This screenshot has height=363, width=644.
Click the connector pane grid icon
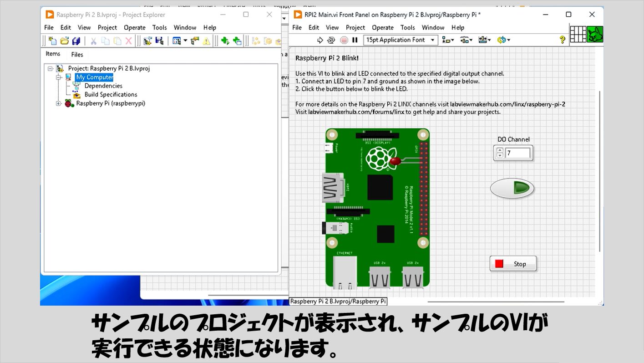pyautogui.click(x=578, y=34)
